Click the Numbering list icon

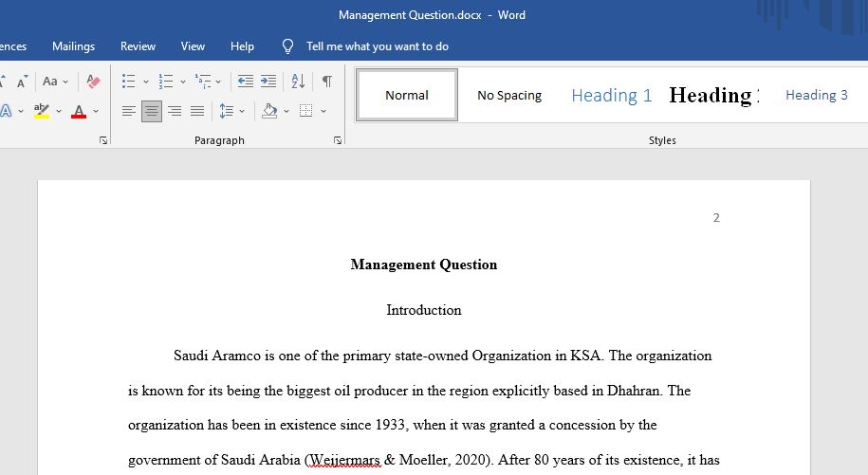point(165,82)
